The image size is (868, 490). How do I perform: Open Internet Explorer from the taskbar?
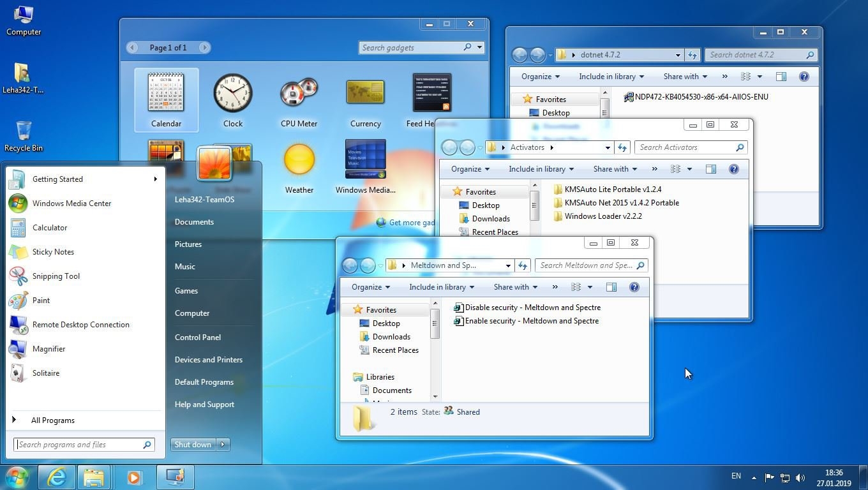[x=57, y=477]
